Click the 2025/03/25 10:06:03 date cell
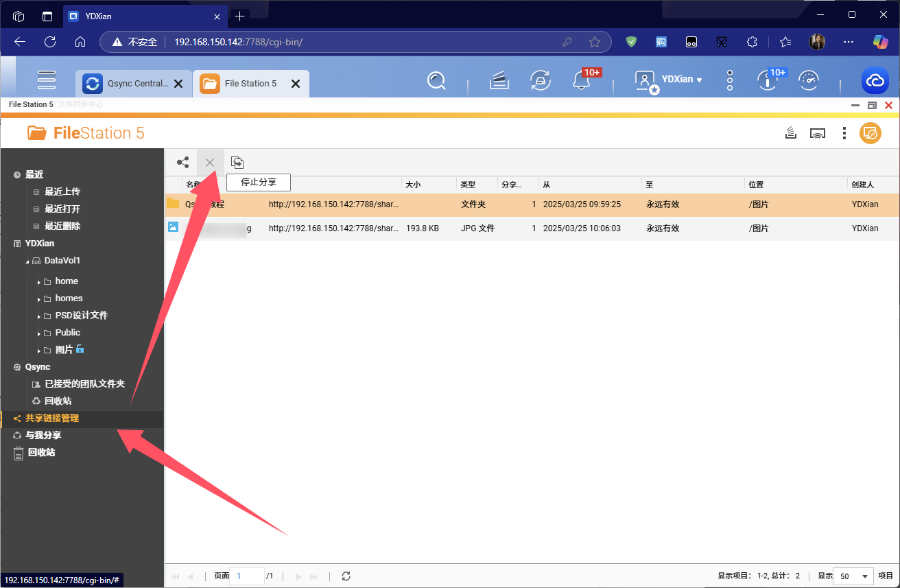Viewport: 900px width, 588px height. click(582, 228)
